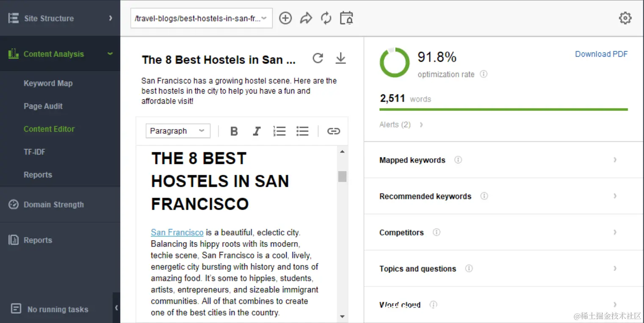The width and height of the screenshot is (644, 323).
Task: Open the Paragraph style dropdown
Action: click(x=178, y=131)
